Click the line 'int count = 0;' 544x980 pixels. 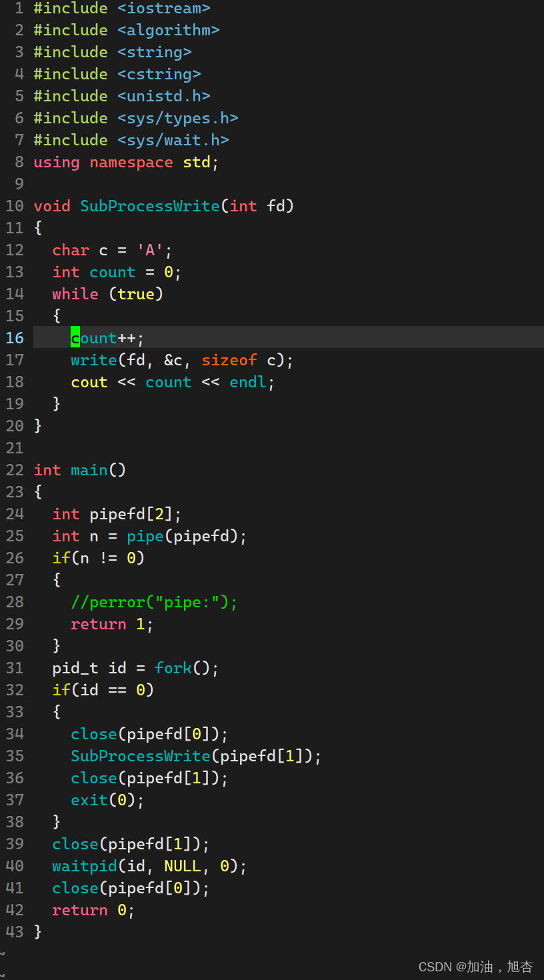[x=117, y=273]
